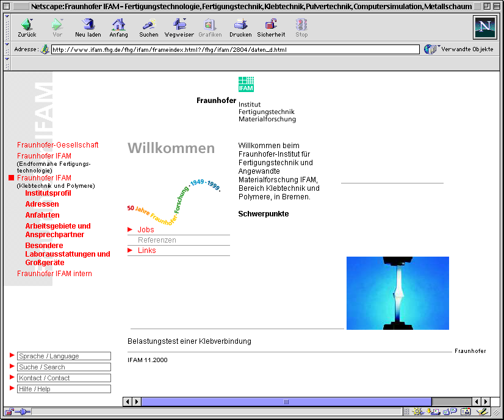
Task: Click the bookmark icon beside Adresse
Action: [45, 49]
